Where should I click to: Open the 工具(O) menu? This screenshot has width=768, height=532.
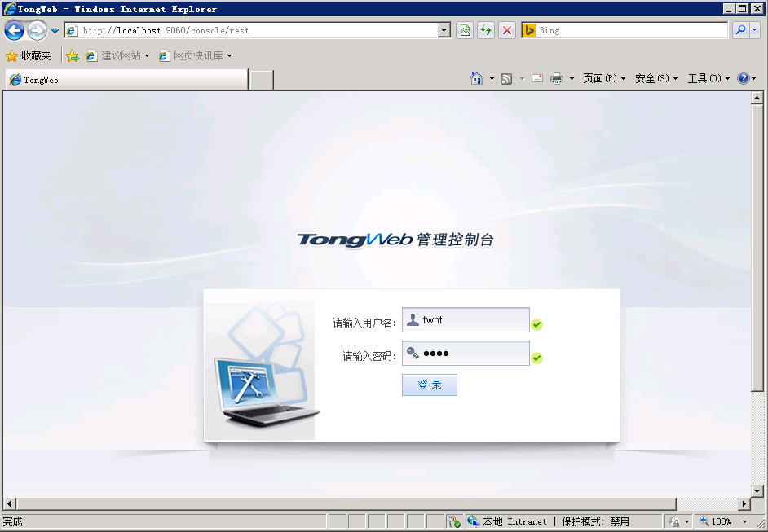[x=708, y=78]
